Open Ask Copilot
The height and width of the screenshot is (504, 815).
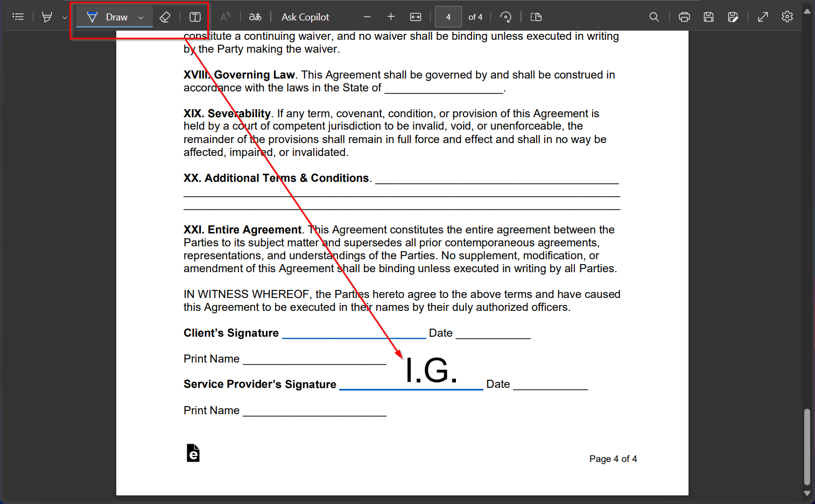tap(305, 17)
